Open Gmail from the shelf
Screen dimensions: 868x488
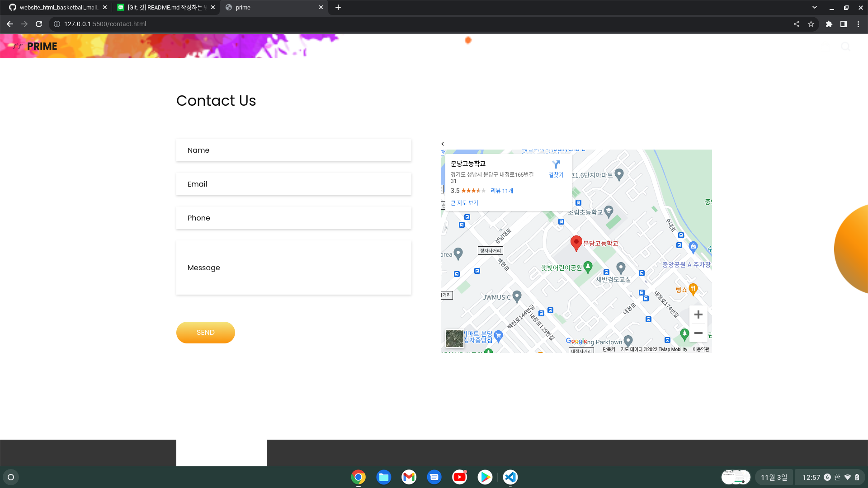(409, 477)
